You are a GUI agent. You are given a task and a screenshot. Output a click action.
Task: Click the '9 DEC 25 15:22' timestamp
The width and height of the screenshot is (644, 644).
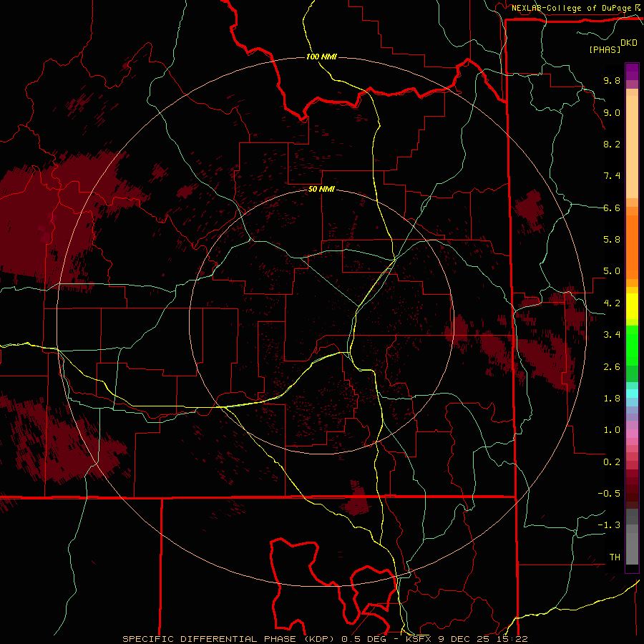point(482,639)
